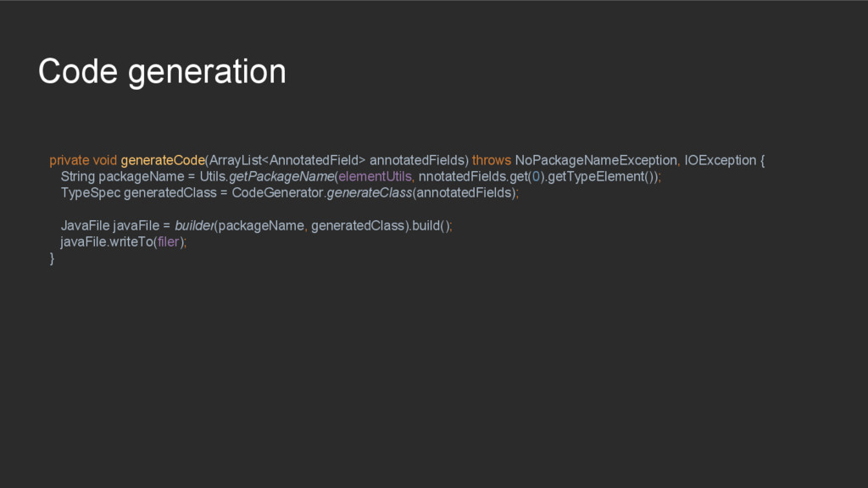Image resolution: width=868 pixels, height=488 pixels.
Task: Click the closing curly brace of the method
Action: coord(53,258)
